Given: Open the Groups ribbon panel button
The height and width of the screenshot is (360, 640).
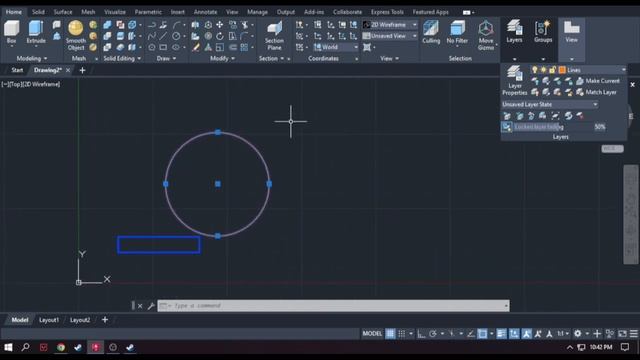Looking at the screenshot, I should pos(543,32).
